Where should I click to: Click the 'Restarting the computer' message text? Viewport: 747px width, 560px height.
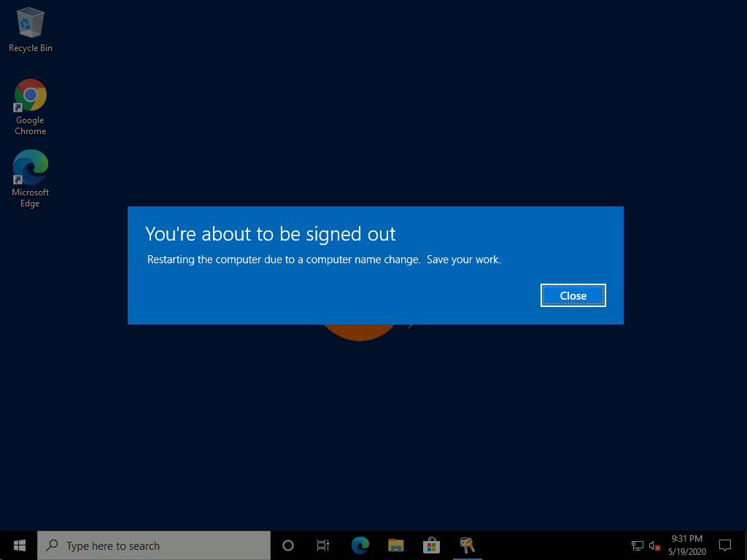(324, 260)
